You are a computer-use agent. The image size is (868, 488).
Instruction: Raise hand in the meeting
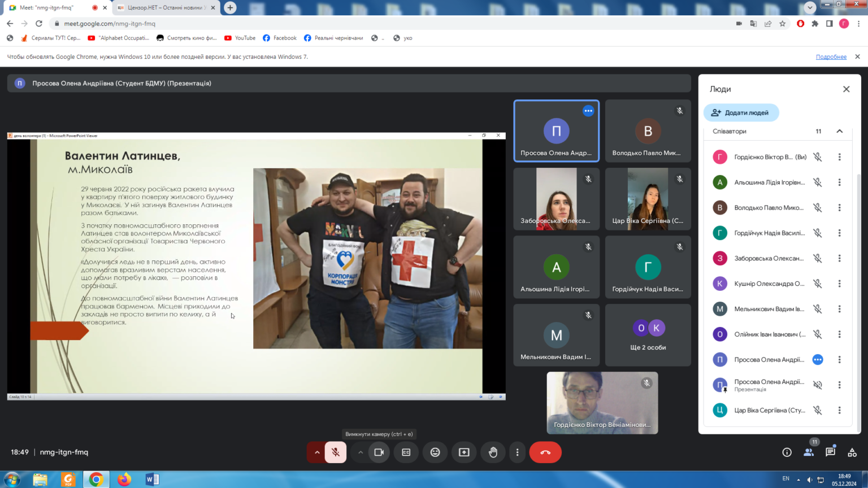click(x=493, y=452)
